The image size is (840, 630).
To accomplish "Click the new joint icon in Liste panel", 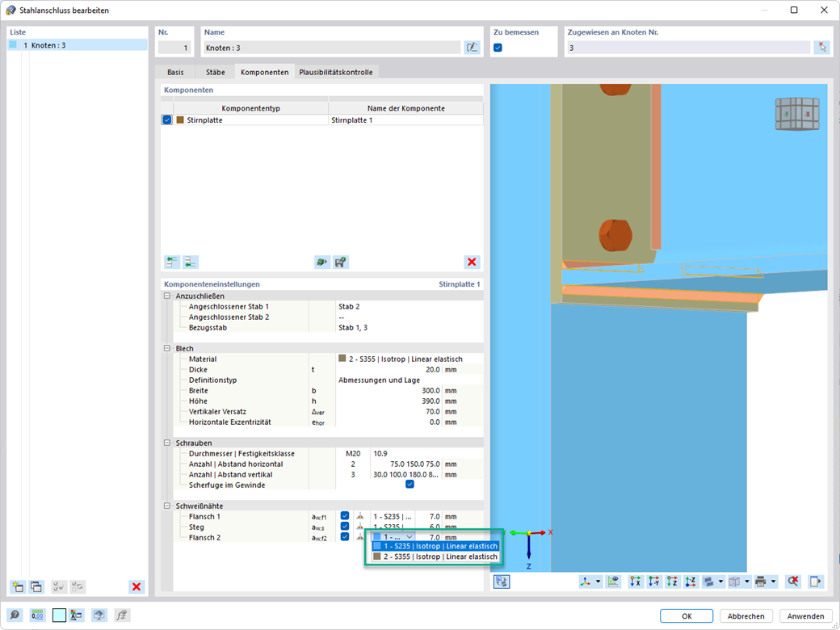I will (x=18, y=586).
